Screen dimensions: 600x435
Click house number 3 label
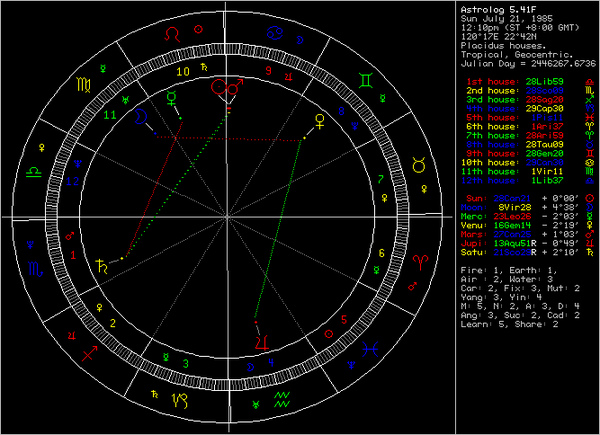coord(186,363)
